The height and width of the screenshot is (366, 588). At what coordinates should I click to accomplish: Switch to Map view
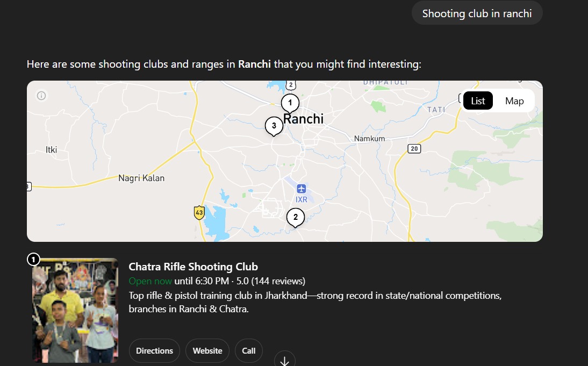coord(514,101)
